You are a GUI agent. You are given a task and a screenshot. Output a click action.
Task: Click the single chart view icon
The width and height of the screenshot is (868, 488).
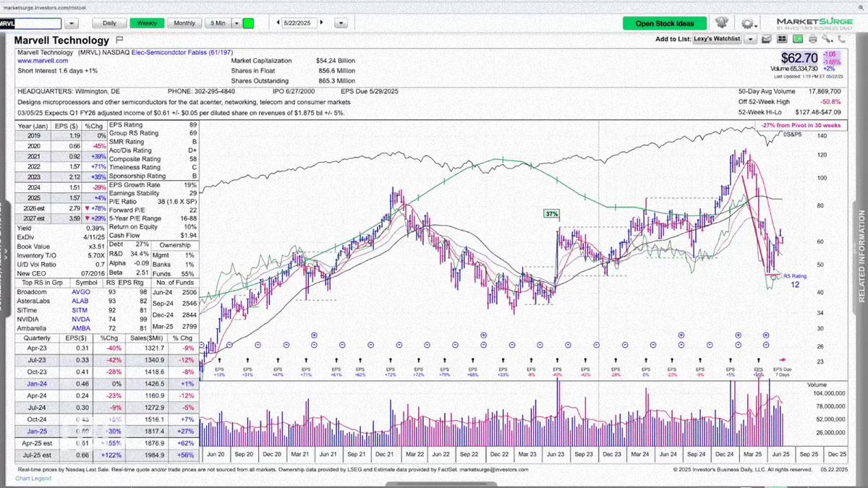[x=766, y=39]
